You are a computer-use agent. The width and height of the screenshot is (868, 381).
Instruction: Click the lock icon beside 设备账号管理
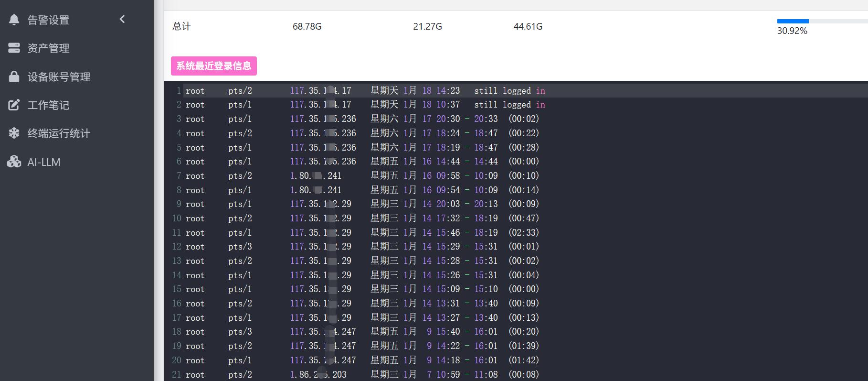pyautogui.click(x=14, y=76)
